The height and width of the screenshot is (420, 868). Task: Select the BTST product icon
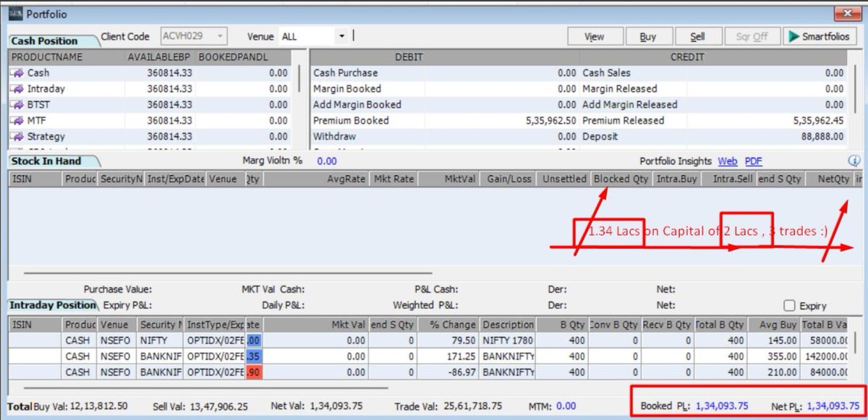pyautogui.click(x=17, y=104)
